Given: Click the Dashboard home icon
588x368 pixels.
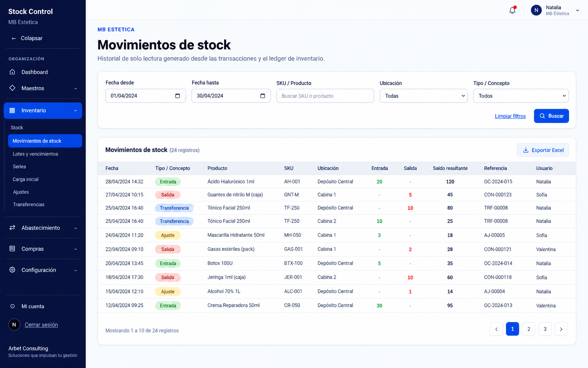Looking at the screenshot, I should 12,72.
